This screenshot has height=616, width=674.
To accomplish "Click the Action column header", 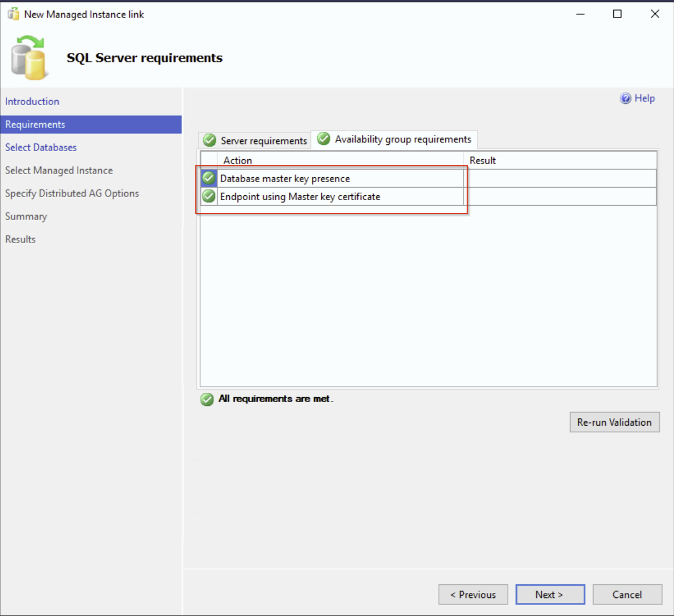I will tap(237, 160).
